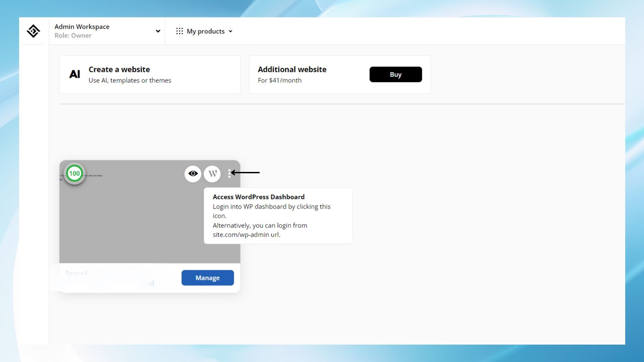Viewport: 644px width, 362px height.
Task: Select Admin Workspace in the header
Action: tap(82, 26)
